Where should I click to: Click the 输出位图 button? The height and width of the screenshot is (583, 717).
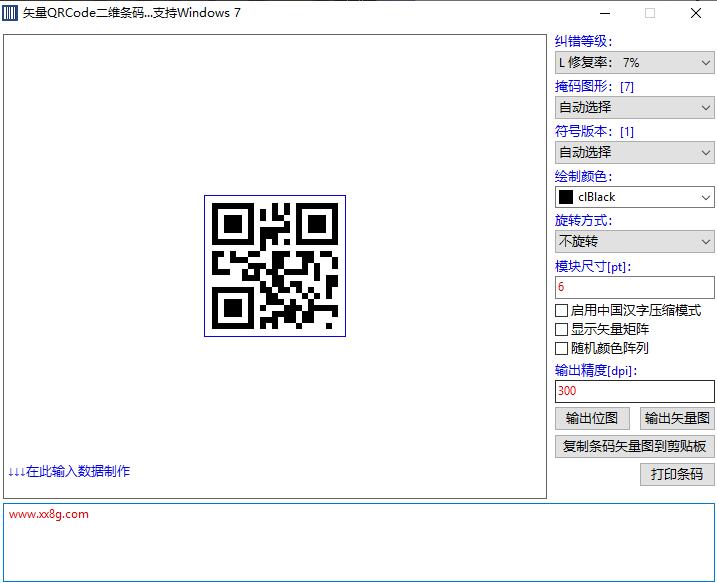tap(592, 418)
